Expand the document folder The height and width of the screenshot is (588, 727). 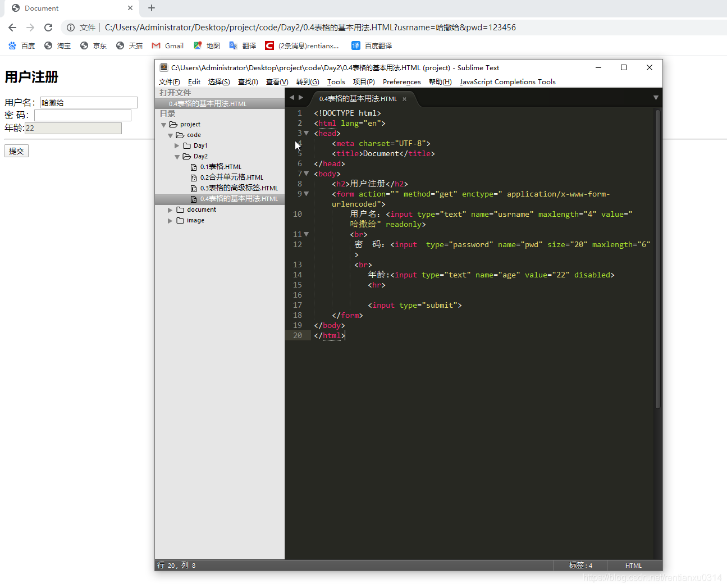[170, 210]
